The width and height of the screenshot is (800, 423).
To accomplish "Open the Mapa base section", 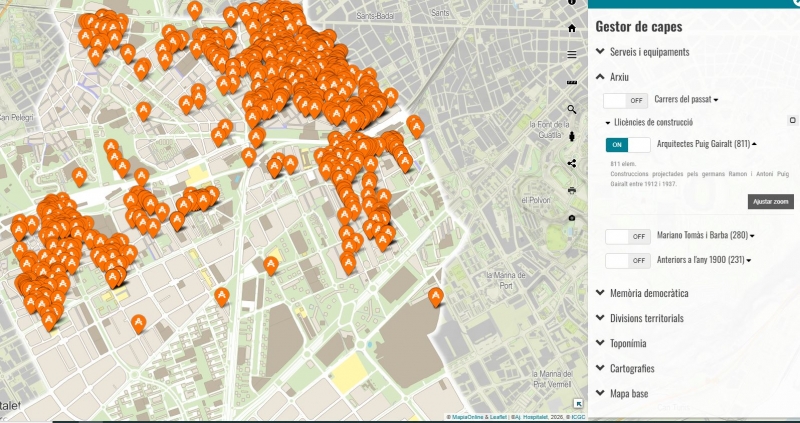I will (x=629, y=394).
